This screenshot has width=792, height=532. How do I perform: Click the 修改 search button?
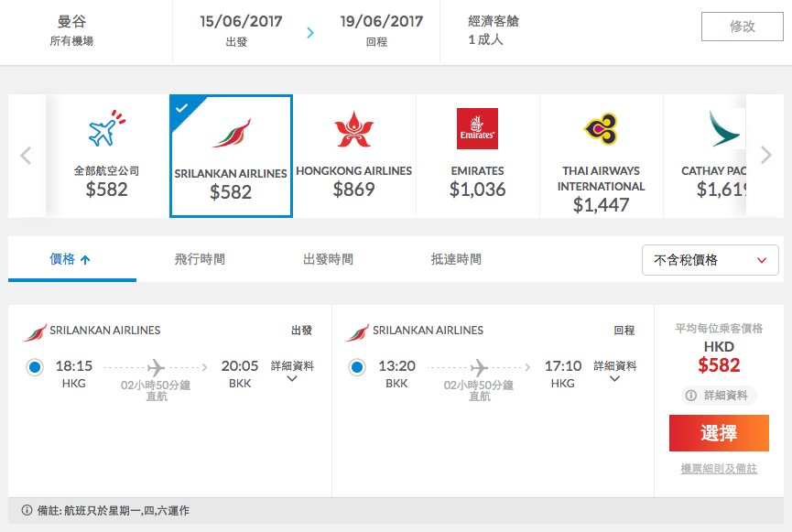(x=742, y=27)
